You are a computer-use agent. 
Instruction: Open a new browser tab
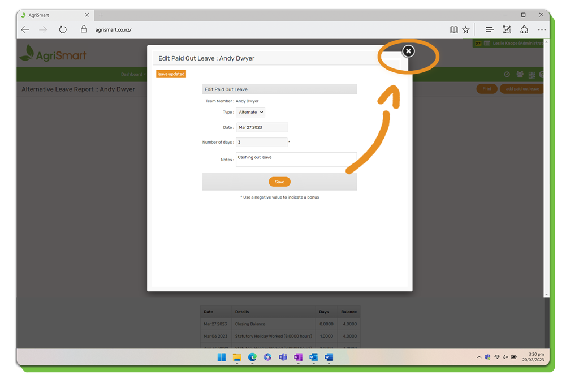click(x=101, y=15)
